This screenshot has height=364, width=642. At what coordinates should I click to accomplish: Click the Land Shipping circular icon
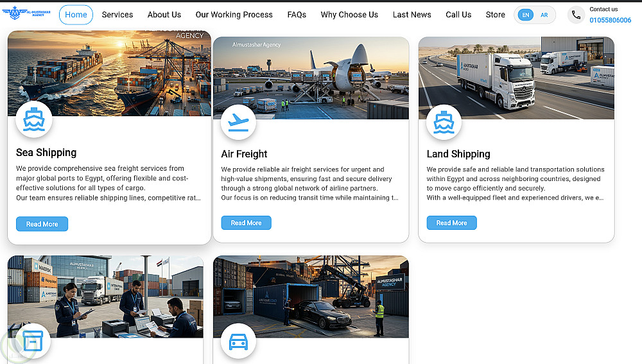(x=444, y=122)
